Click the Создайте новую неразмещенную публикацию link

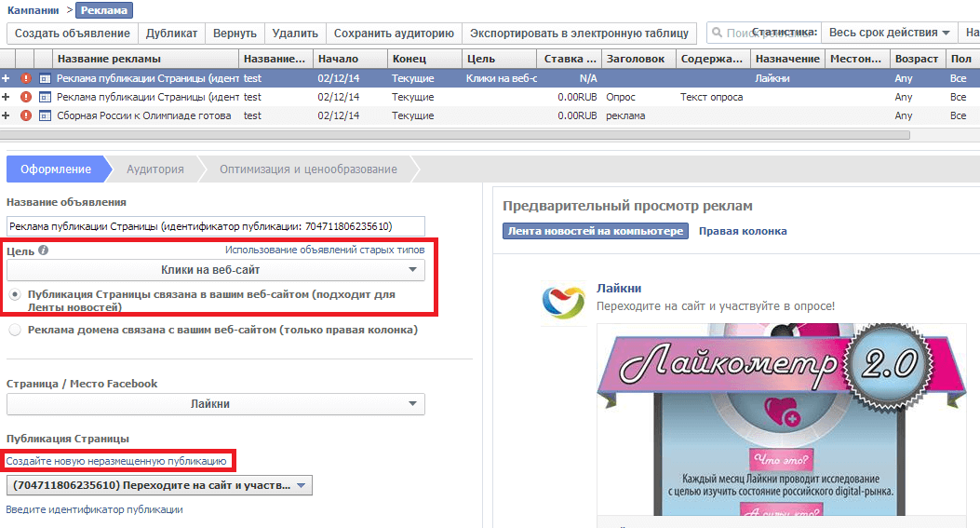coord(116,461)
